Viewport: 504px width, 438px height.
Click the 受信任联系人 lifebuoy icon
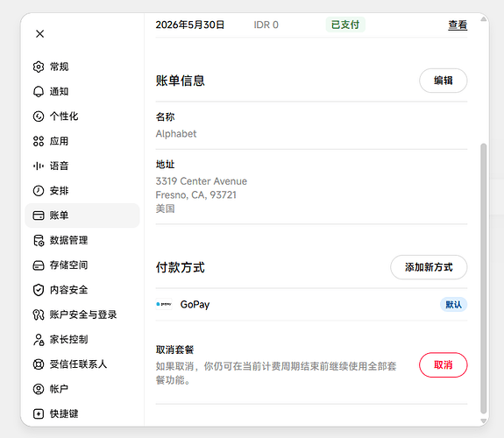pos(39,364)
